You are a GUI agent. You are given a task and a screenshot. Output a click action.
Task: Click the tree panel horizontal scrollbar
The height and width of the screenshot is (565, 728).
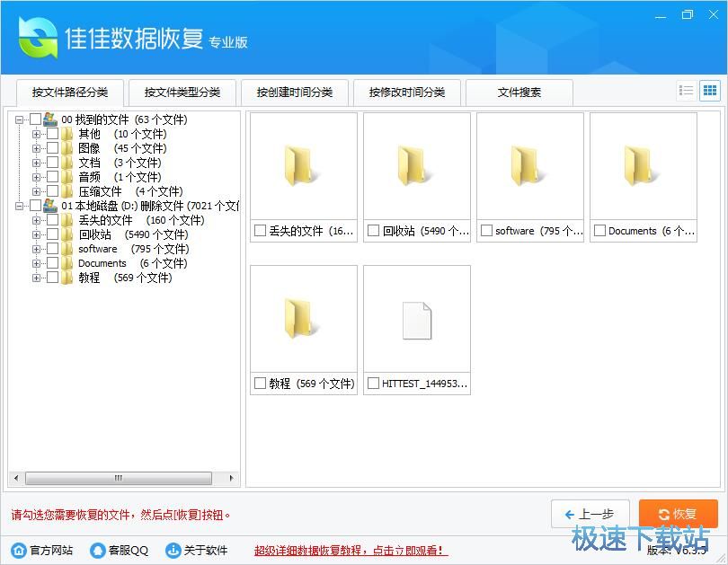coord(117,478)
